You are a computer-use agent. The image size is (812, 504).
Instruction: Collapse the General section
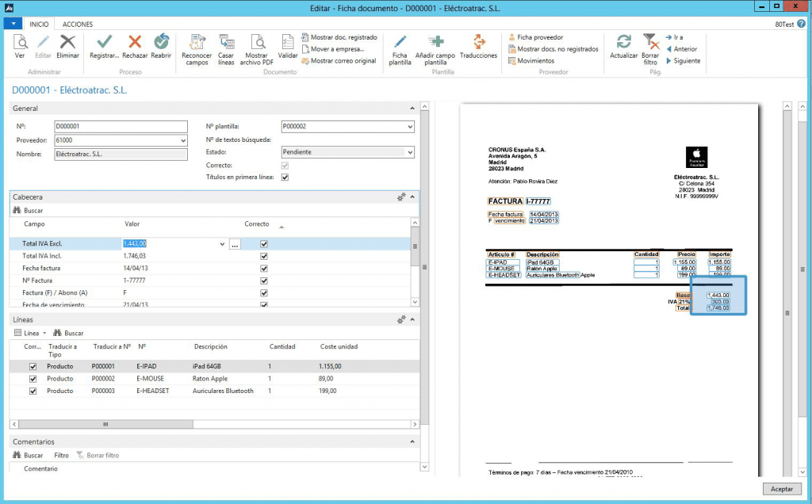click(412, 109)
